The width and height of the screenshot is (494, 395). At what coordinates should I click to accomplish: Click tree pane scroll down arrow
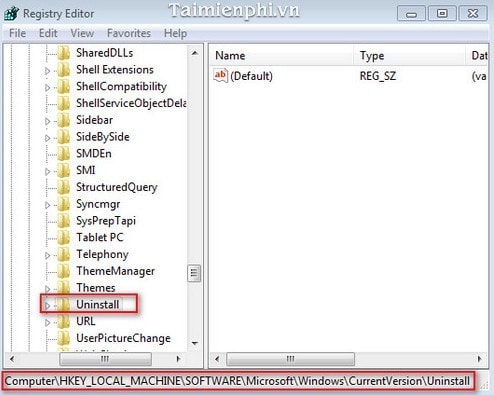(195, 343)
